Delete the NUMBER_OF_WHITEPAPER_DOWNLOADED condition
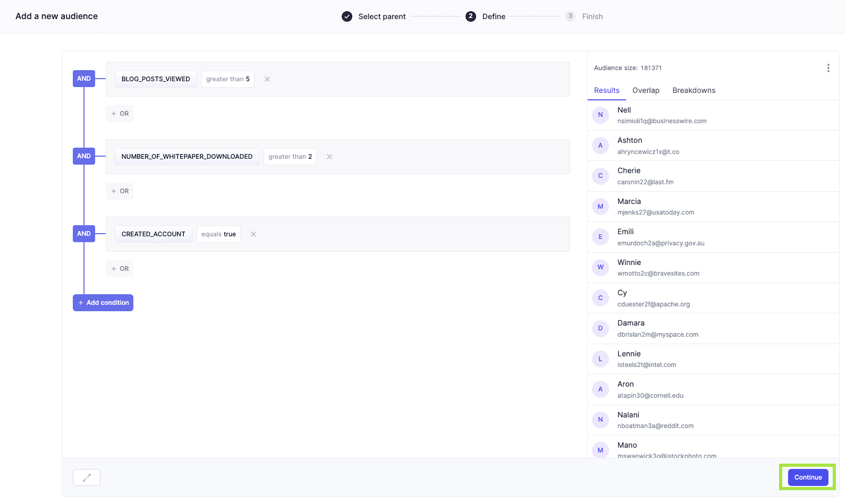Image resolution: width=846 pixels, height=504 pixels. click(x=329, y=157)
